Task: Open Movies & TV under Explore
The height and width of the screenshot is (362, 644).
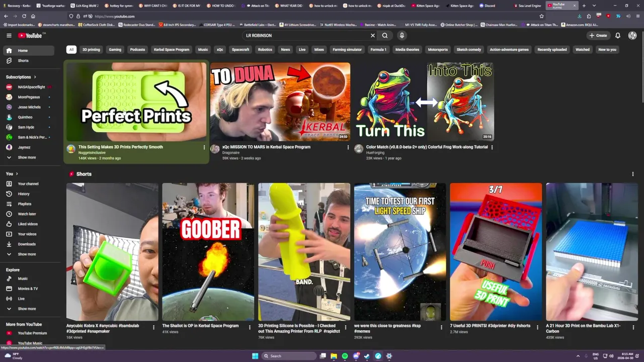Action: [29, 289]
